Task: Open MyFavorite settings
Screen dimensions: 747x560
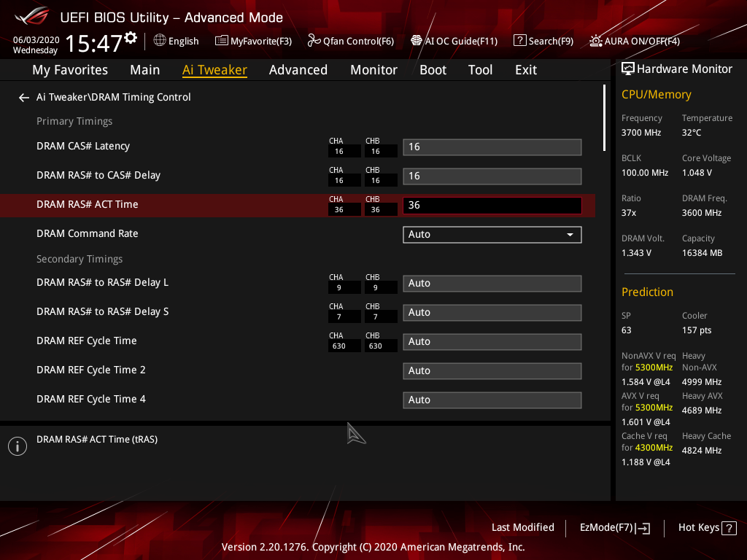Action: tap(253, 41)
